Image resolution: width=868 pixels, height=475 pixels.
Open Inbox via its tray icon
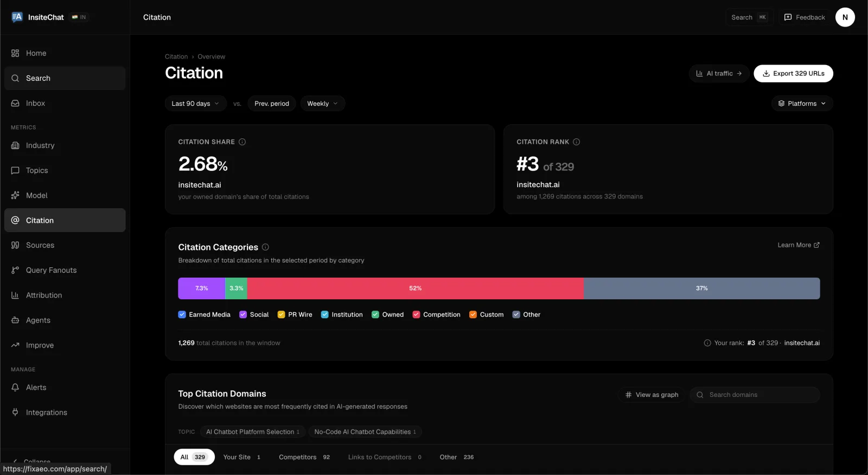[x=15, y=103]
